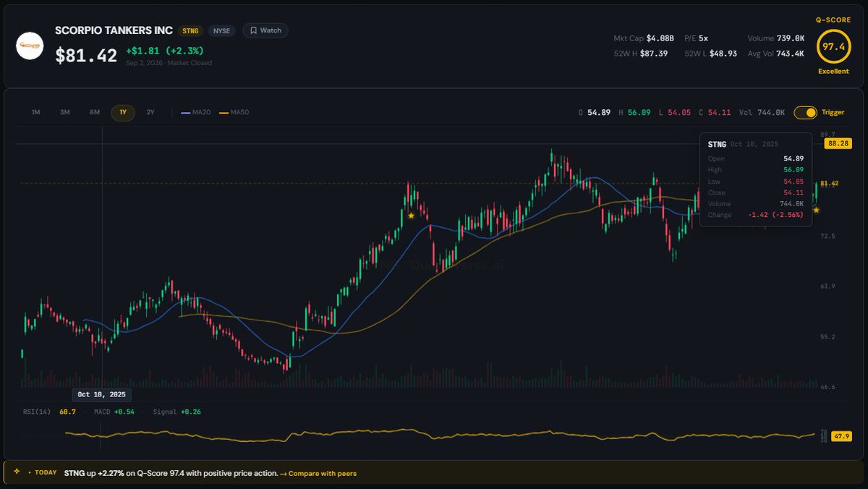Switch chart to 6M range
The height and width of the screenshot is (489, 868).
click(x=94, y=113)
